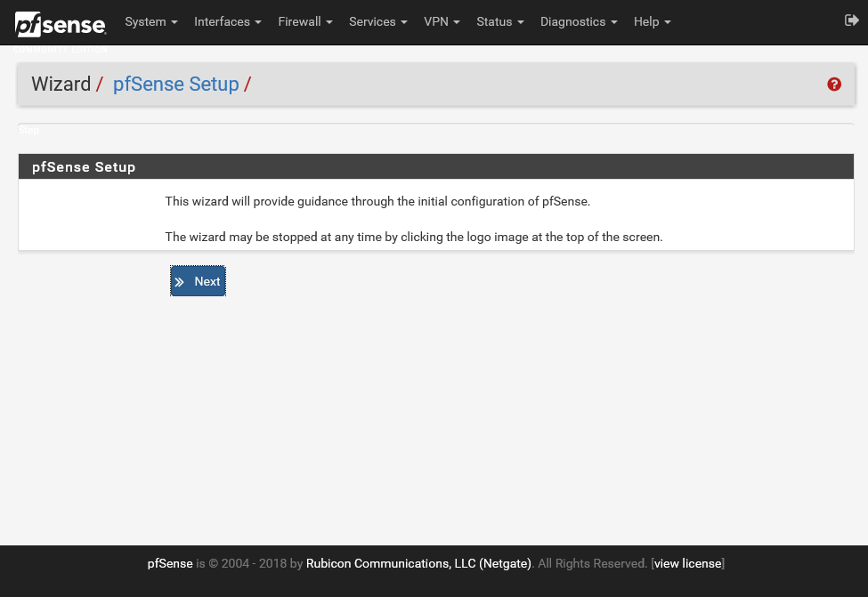Click the Next button

(x=198, y=281)
